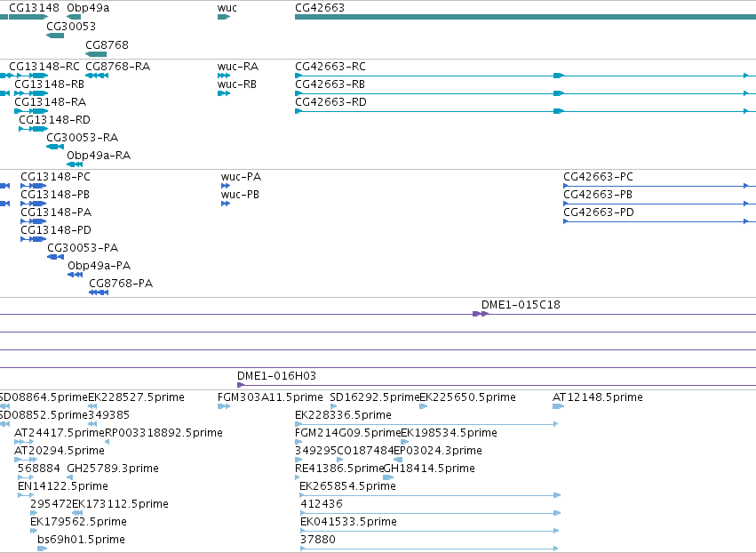756x553 pixels.
Task: Select the 349385 EST label
Action: 108,415
